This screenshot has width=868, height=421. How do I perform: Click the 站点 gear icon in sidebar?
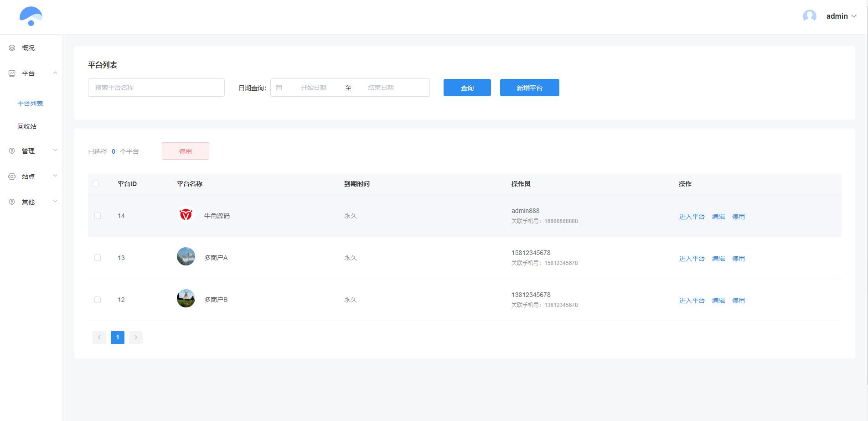pos(12,177)
